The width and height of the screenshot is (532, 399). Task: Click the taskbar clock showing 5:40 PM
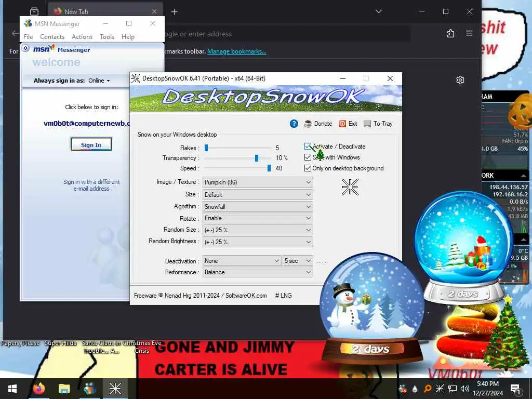(487, 389)
